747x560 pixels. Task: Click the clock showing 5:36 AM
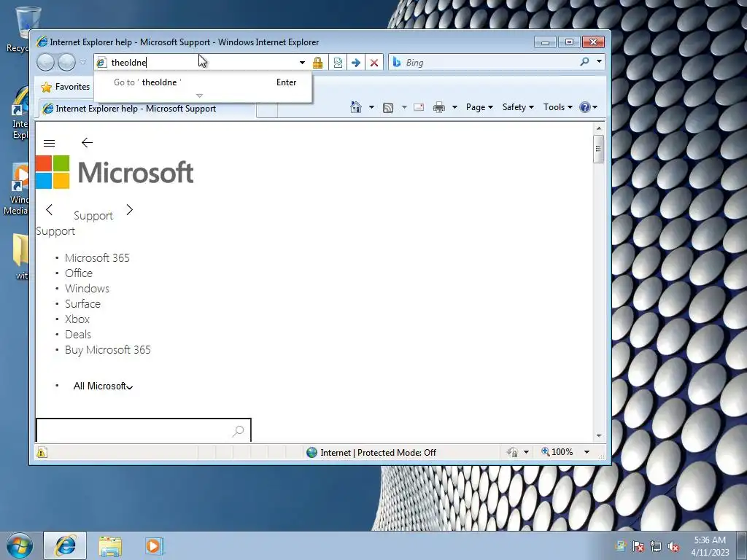(x=710, y=540)
